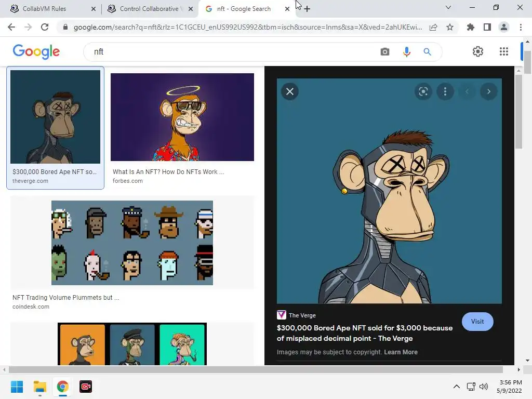Click the Visit button
Screen dimensions: 532x399
[477, 321]
